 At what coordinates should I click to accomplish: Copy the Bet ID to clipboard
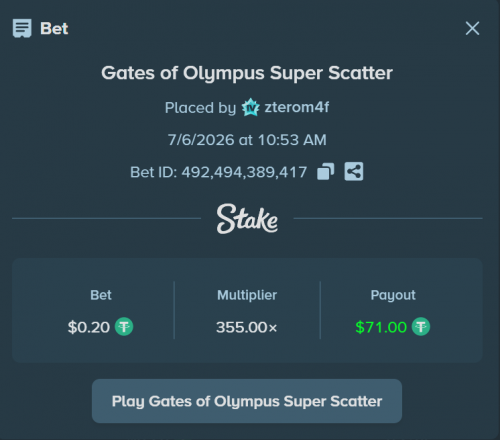tap(325, 172)
